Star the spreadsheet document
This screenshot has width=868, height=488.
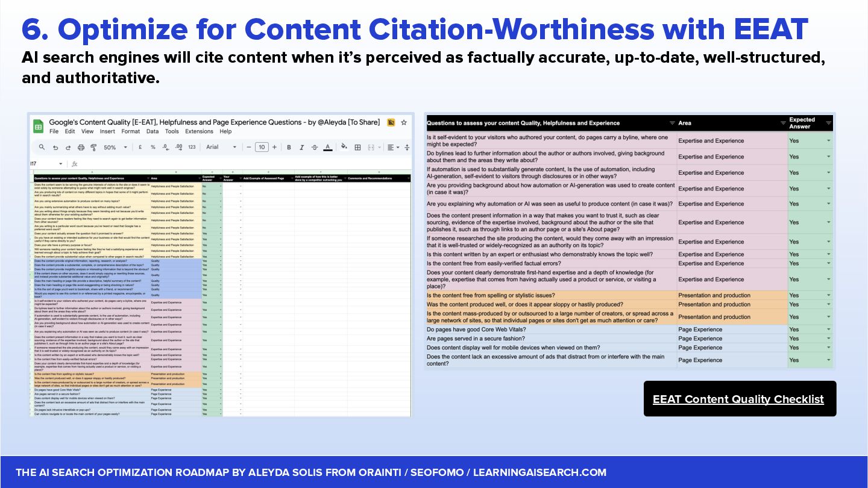click(404, 122)
